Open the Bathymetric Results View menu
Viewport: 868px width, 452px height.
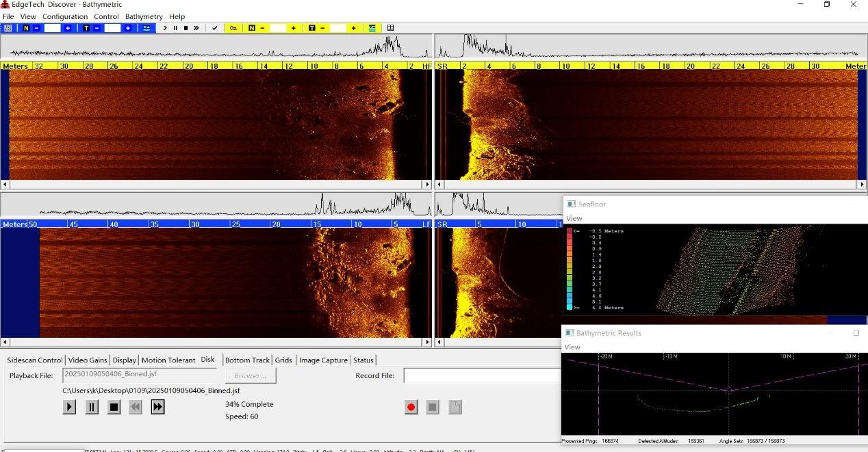click(x=572, y=347)
